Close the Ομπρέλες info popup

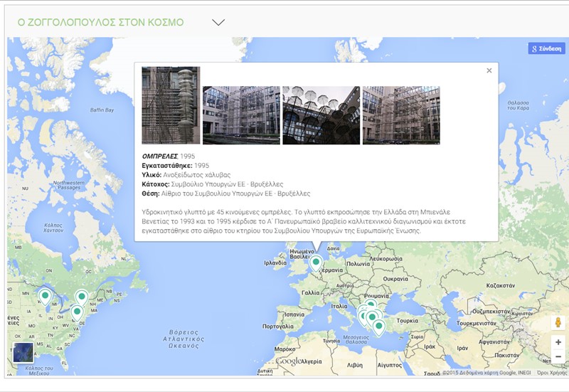(x=489, y=70)
